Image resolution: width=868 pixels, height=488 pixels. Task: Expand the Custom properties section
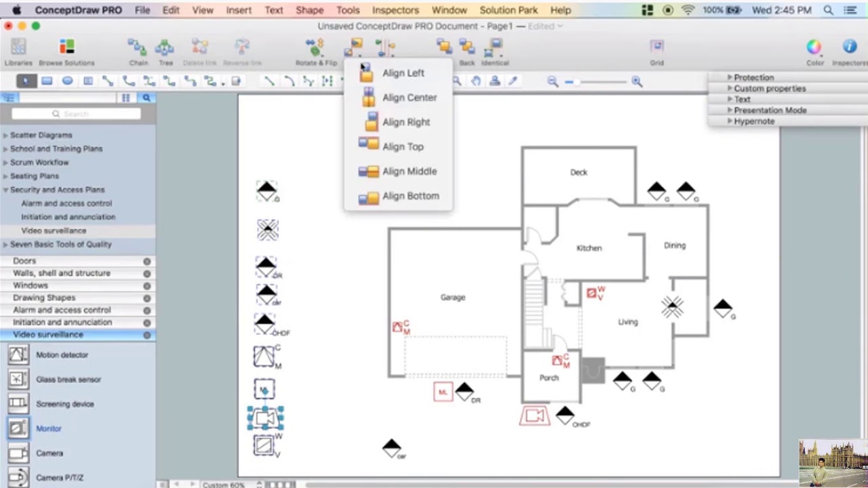point(730,88)
